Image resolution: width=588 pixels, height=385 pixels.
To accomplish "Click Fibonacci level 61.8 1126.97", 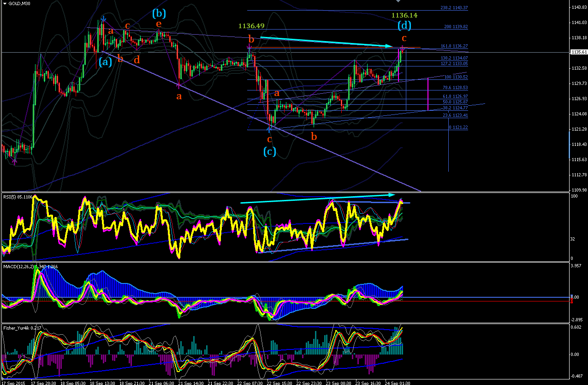I will coord(455,96).
